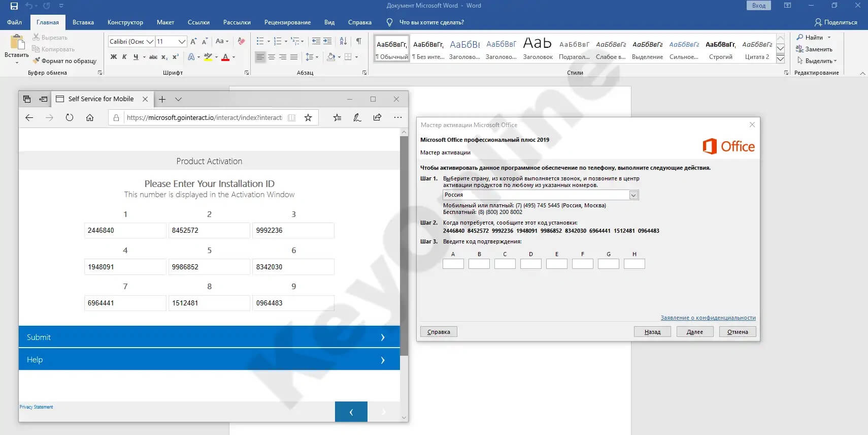Open the Макет tab
The image size is (868, 435).
click(165, 22)
